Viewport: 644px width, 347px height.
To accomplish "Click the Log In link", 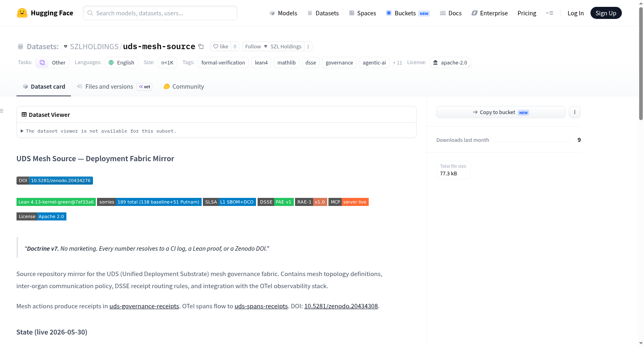I will (576, 13).
